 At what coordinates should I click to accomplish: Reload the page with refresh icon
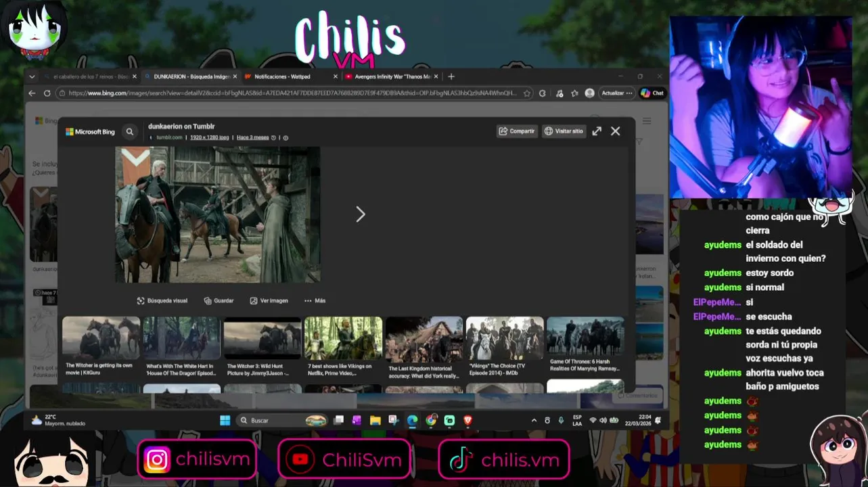pyautogui.click(x=47, y=93)
